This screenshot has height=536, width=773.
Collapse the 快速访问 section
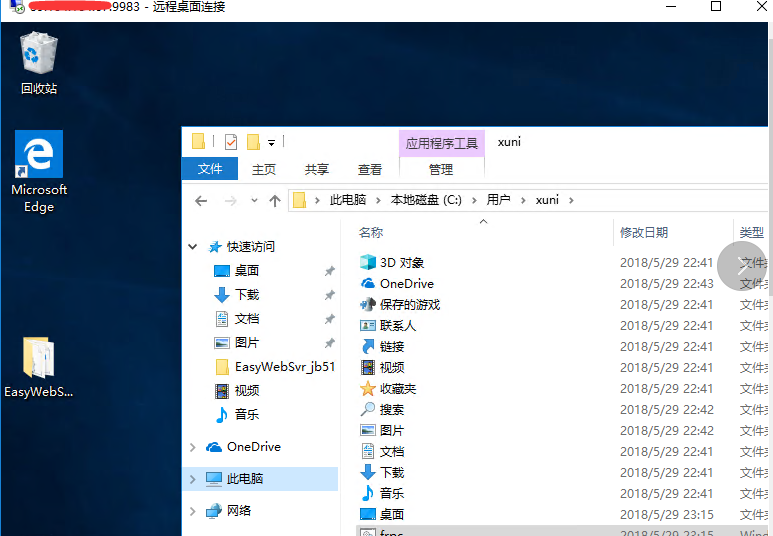pos(192,247)
